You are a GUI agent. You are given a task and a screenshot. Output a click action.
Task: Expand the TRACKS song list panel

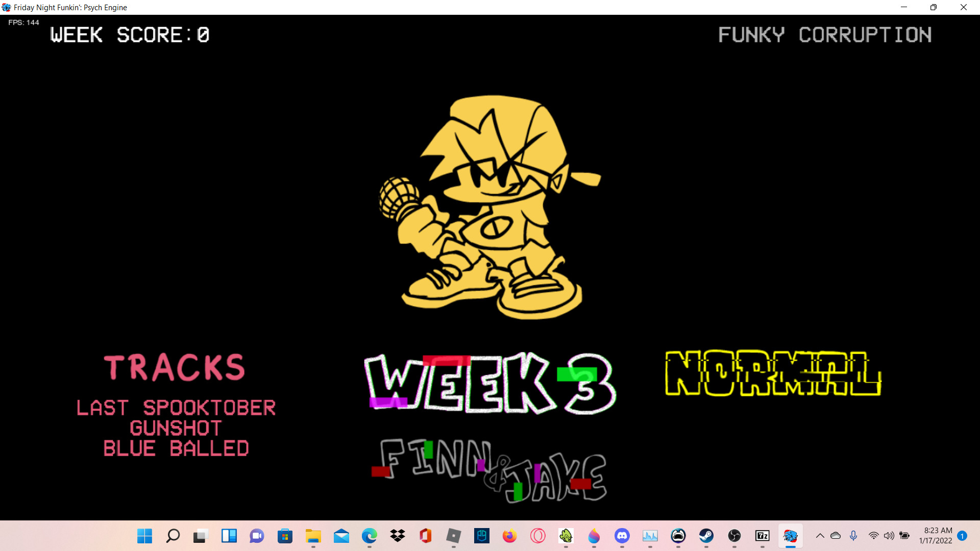point(175,367)
